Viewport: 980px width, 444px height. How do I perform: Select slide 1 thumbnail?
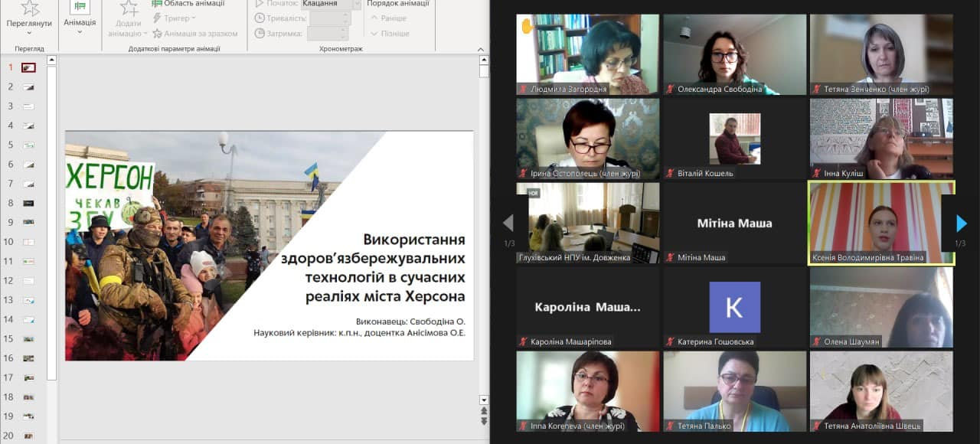click(x=28, y=67)
